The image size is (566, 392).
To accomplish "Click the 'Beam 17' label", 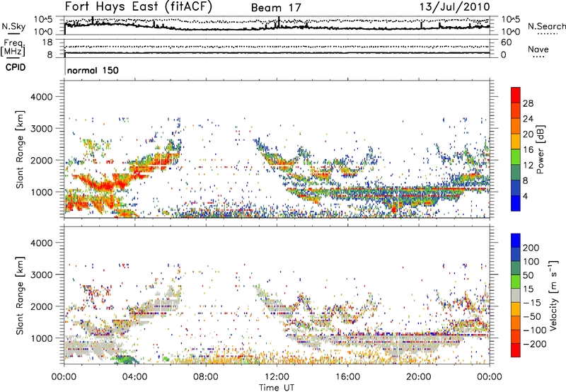I will tap(276, 8).
